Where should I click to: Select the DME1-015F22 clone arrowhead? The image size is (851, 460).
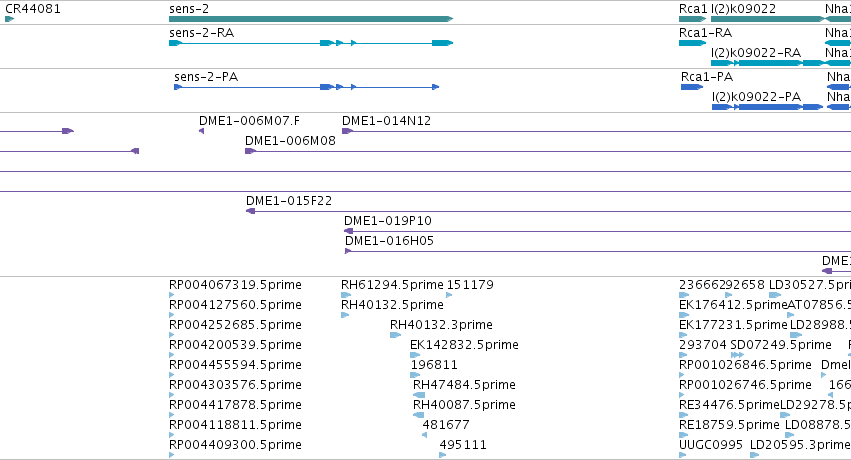tap(250, 211)
